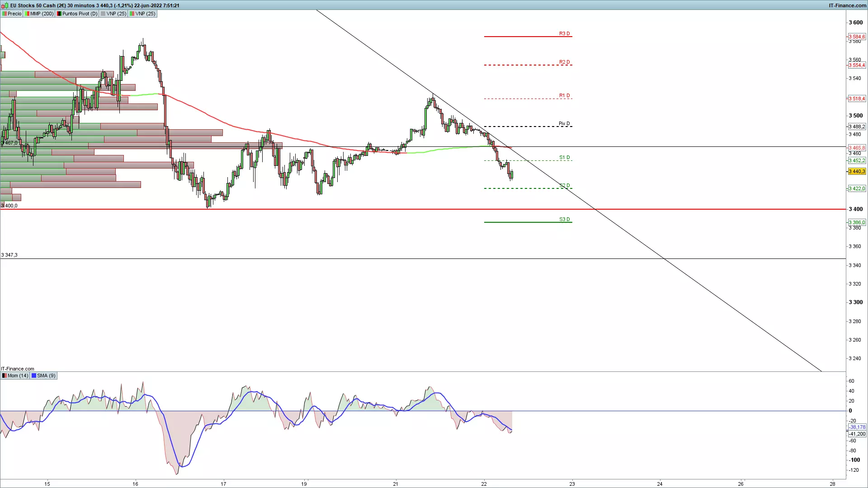
Task: Click the -100 momentum axis label
Action: [x=854, y=460]
